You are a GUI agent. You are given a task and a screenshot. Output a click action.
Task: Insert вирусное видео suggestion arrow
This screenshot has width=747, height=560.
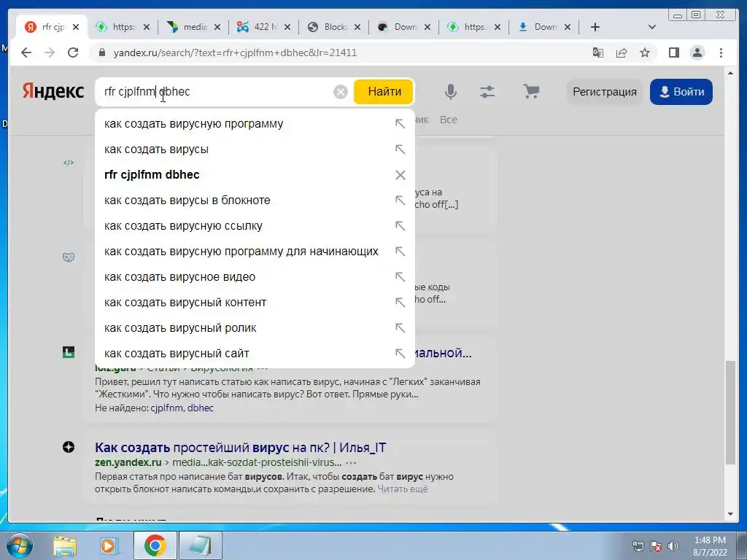click(400, 276)
